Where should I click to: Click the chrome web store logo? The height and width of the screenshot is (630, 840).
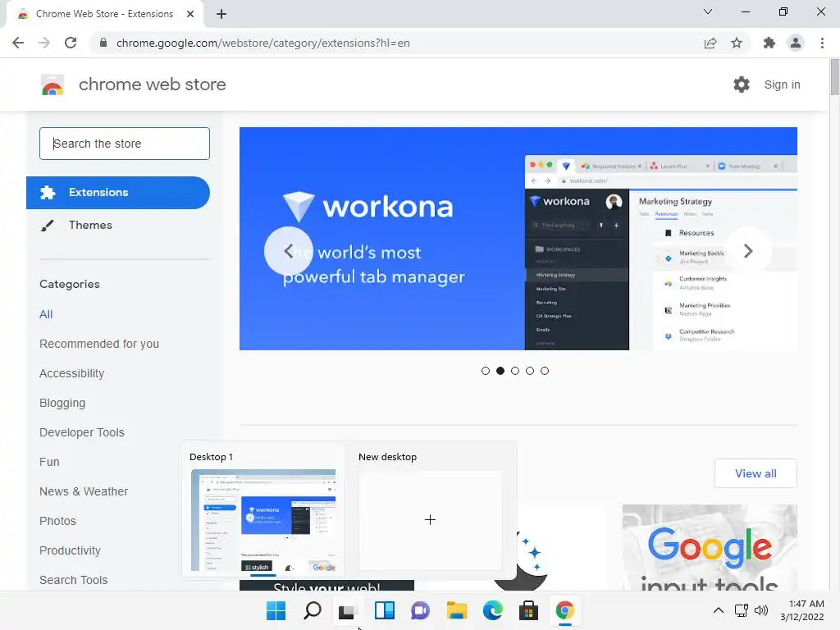coord(52,84)
